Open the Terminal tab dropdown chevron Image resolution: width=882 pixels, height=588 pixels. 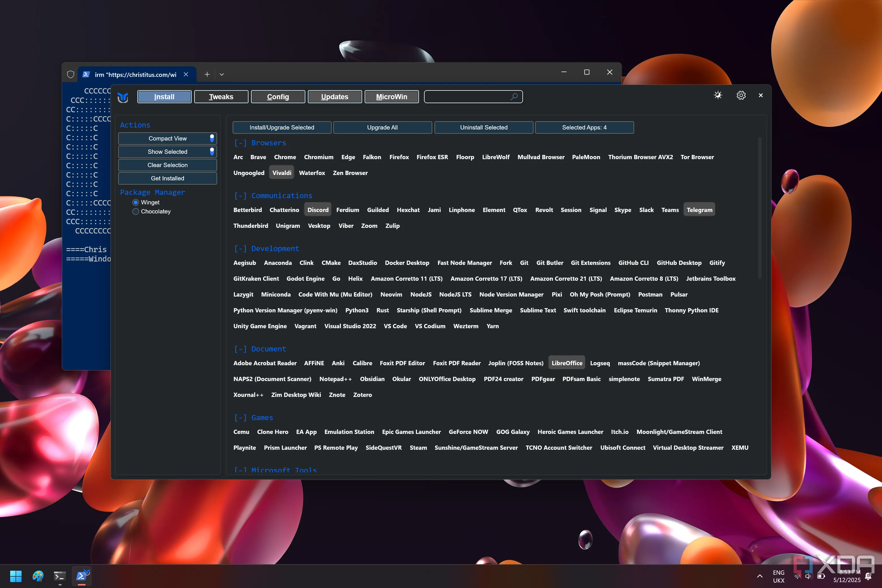(x=222, y=74)
